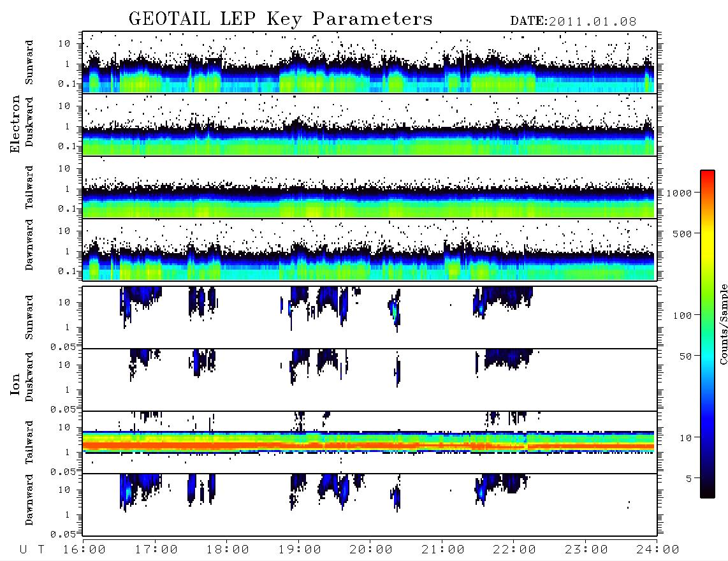This screenshot has height=561, width=728.
Task: Click the 22:00 time tick label
Action: 514,550
